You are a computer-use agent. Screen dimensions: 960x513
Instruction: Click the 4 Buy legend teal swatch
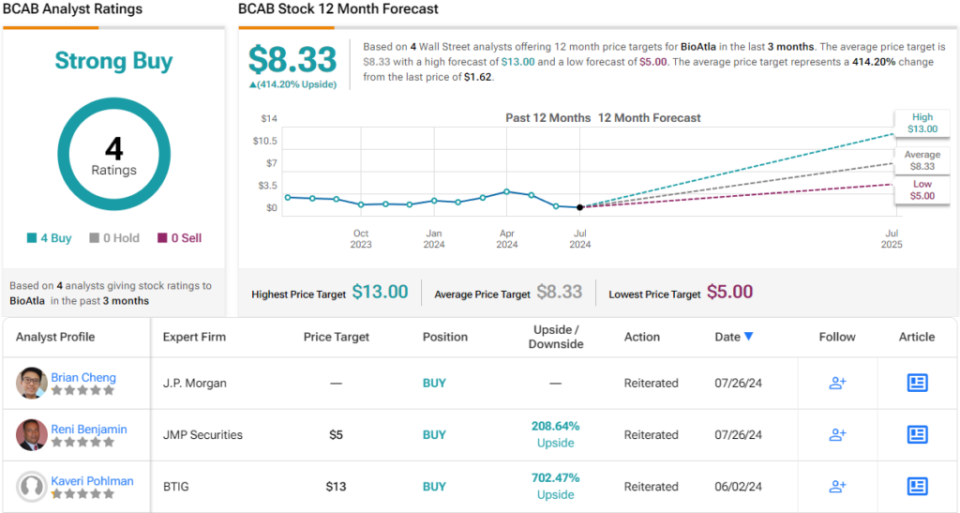coord(32,238)
